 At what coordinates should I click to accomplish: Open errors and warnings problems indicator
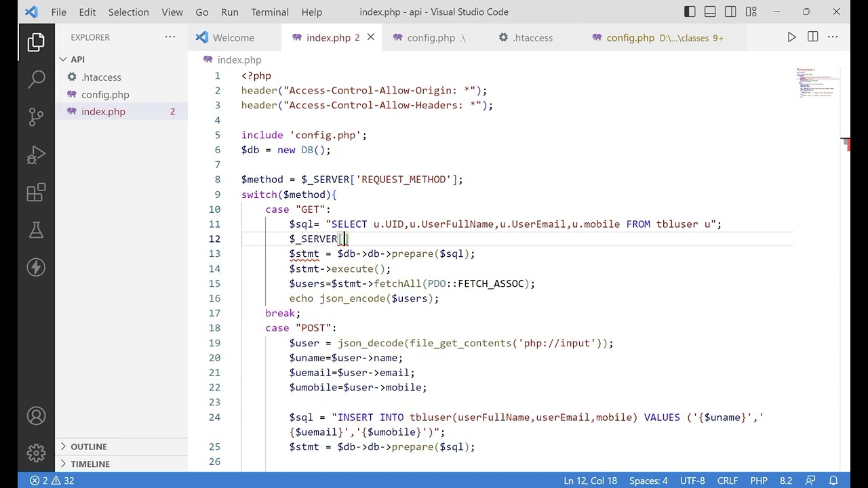(52, 481)
